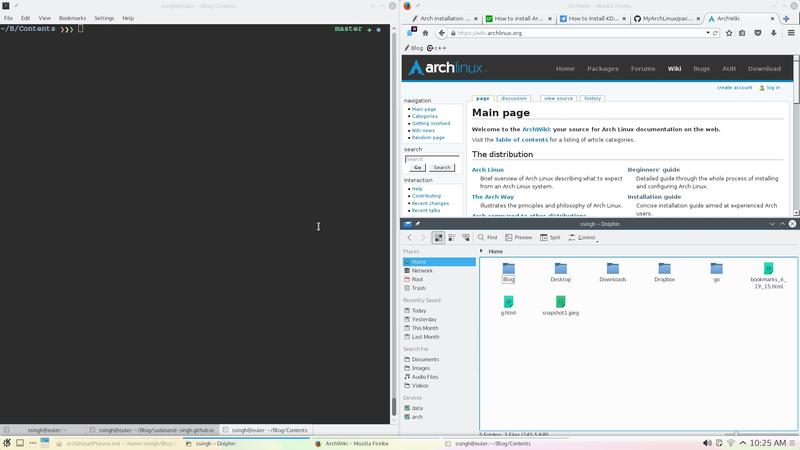Select the snapshot1.jpeg file
Viewport: 800px width, 450px height.
coord(561,306)
